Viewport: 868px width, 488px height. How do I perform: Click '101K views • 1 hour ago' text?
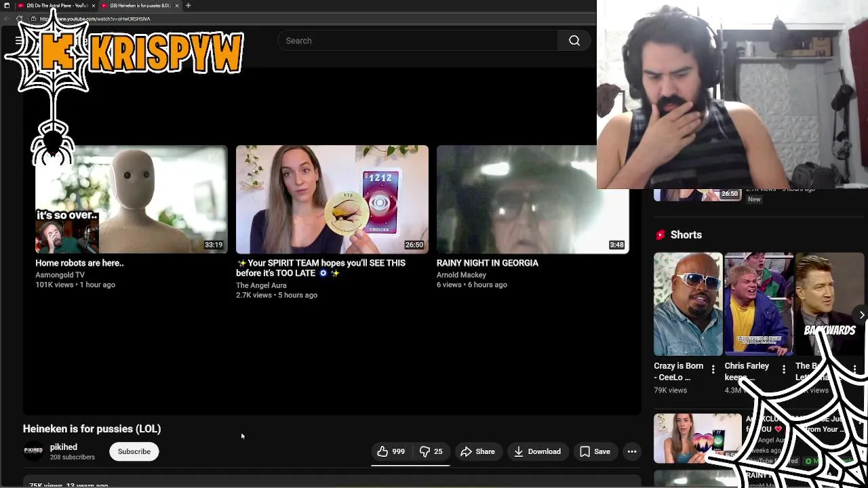click(75, 285)
